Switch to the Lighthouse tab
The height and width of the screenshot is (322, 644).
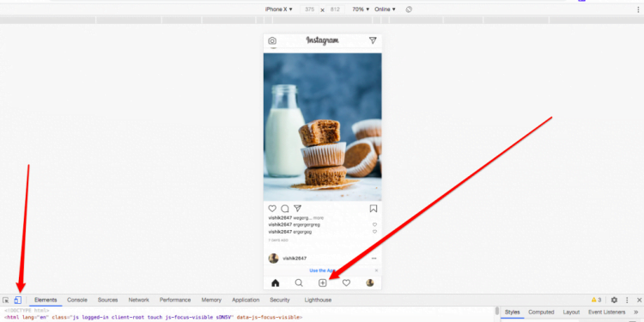318,300
